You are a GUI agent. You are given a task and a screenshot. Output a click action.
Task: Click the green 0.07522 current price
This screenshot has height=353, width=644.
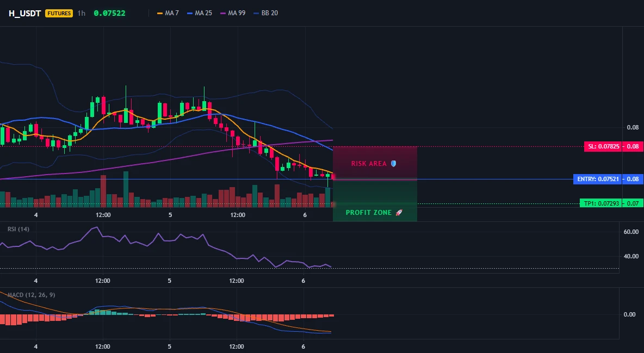click(x=109, y=13)
